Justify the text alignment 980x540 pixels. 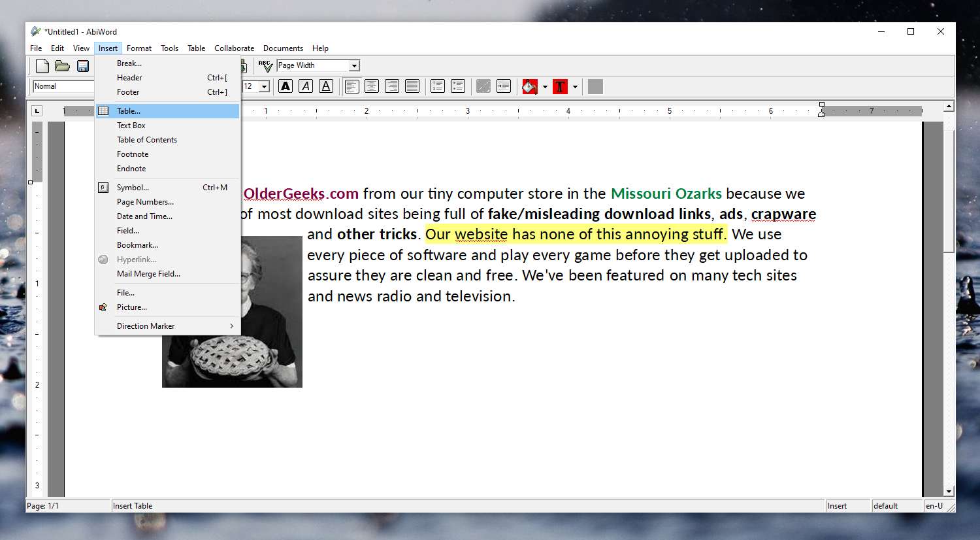pyautogui.click(x=412, y=86)
